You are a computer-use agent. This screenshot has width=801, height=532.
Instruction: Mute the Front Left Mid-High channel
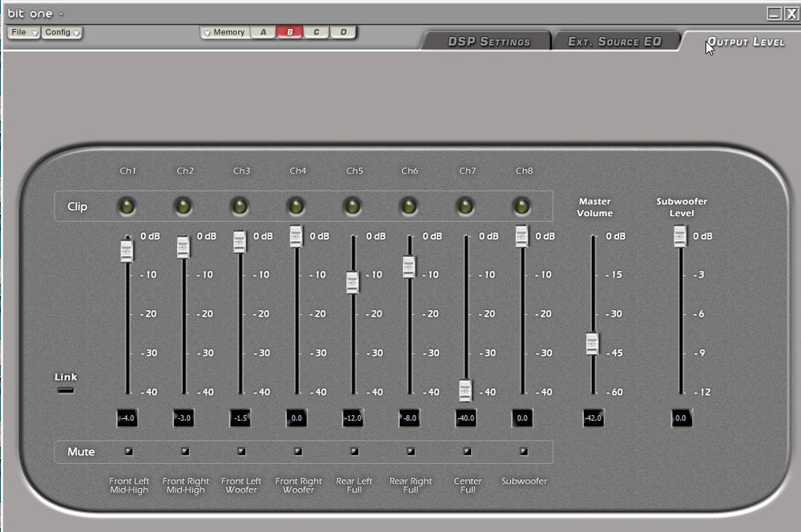[x=129, y=451]
